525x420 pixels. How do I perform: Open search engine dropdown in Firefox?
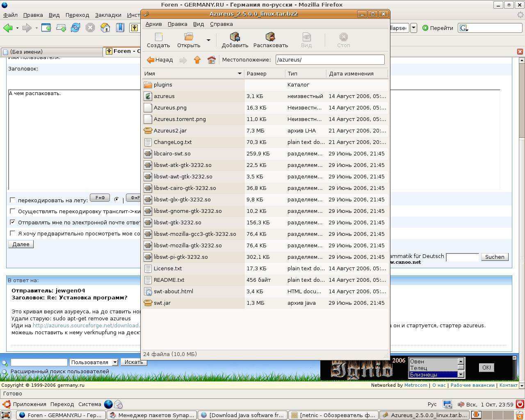464,28
